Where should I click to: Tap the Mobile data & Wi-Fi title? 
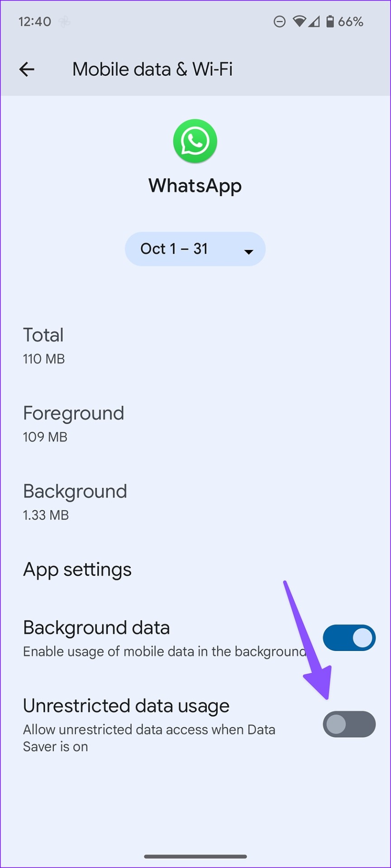point(153,69)
